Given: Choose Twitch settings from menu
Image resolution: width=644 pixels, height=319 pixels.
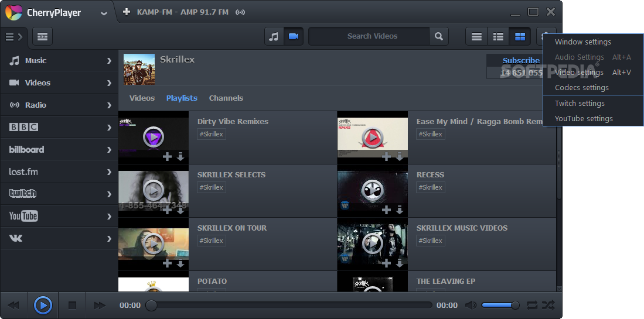Looking at the screenshot, I should coord(594,104).
